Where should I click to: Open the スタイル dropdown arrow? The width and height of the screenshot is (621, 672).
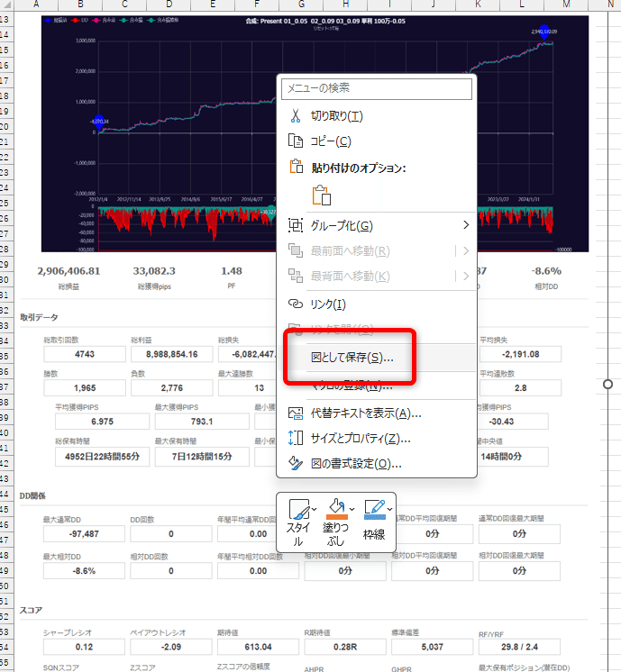315,509
